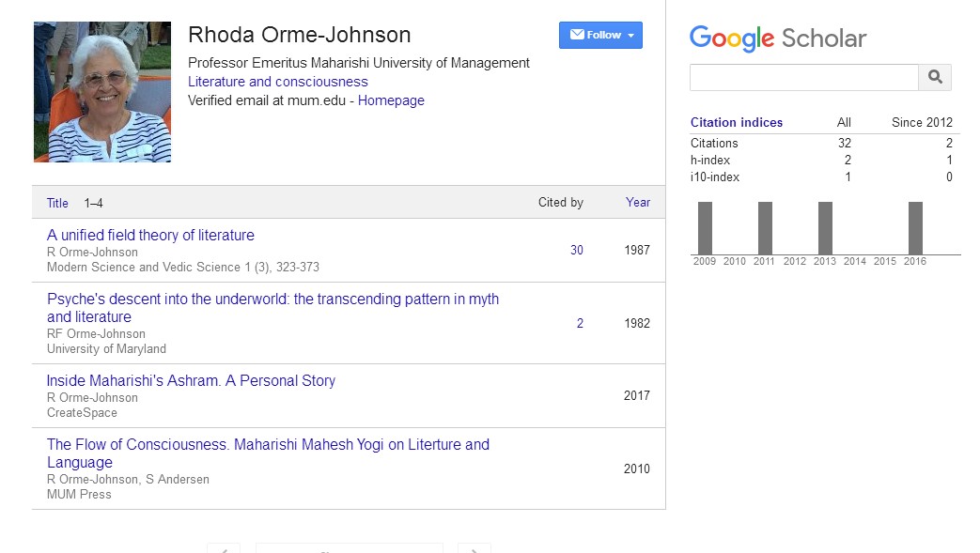The height and width of the screenshot is (553, 980).
Task: Click 'Professor Emeritus Maharishi University of Management'
Action: pyautogui.click(x=359, y=63)
